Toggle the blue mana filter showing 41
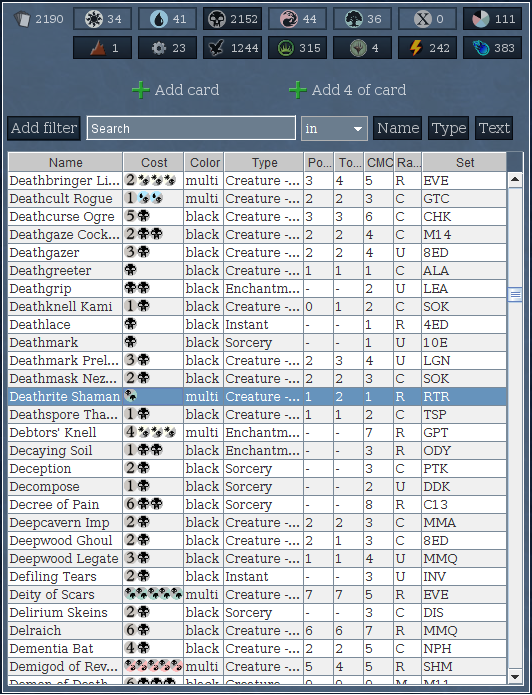 pos(167,19)
